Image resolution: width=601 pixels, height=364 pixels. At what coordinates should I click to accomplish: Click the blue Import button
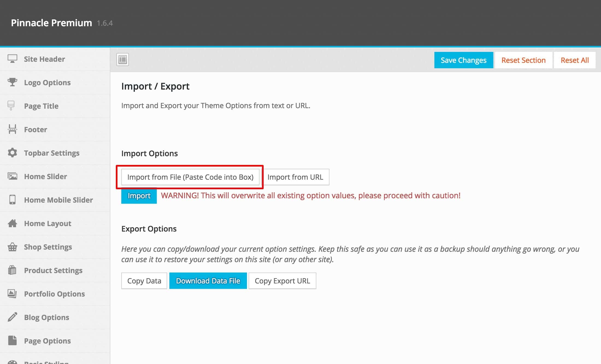tap(139, 196)
